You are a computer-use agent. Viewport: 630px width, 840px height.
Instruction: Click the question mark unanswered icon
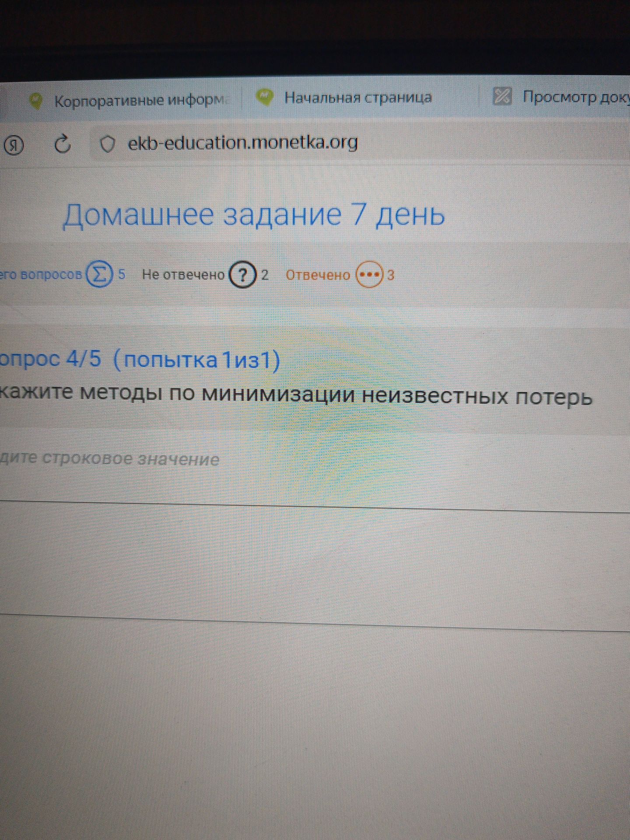click(243, 275)
